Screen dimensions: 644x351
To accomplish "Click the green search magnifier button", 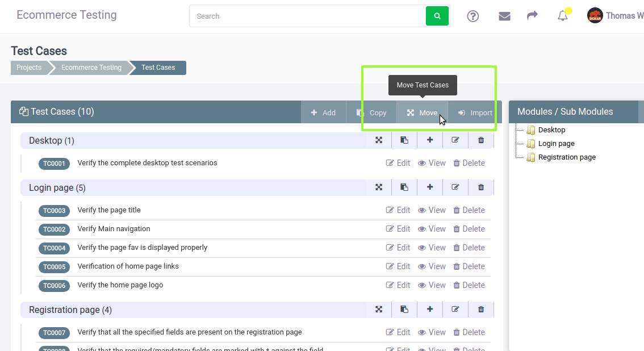I will 437,16.
